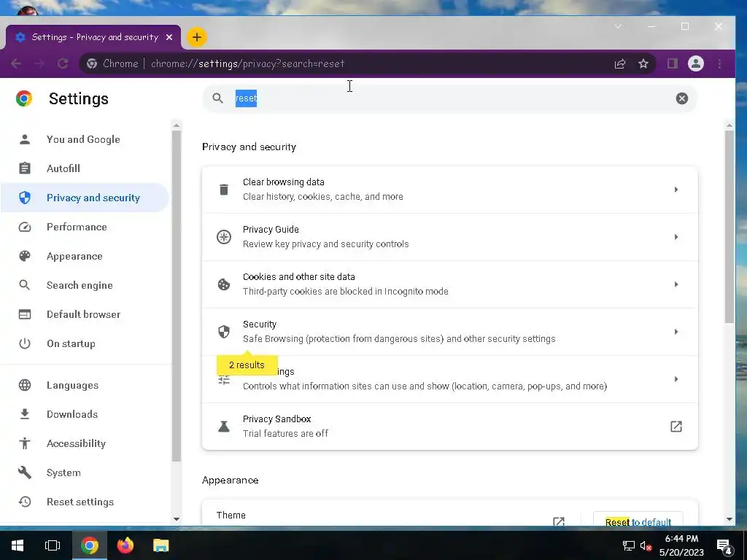Open Search engine settings
The height and width of the screenshot is (560, 747).
85,285
